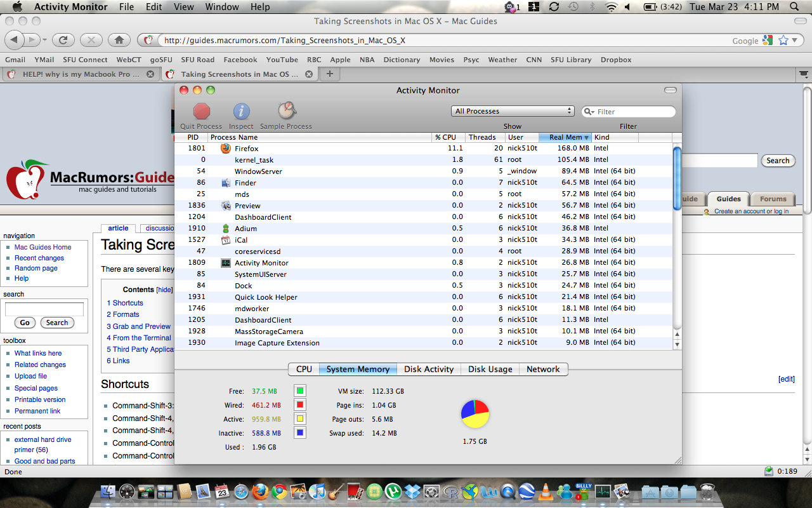Click the reload page button in Firefox

point(63,40)
